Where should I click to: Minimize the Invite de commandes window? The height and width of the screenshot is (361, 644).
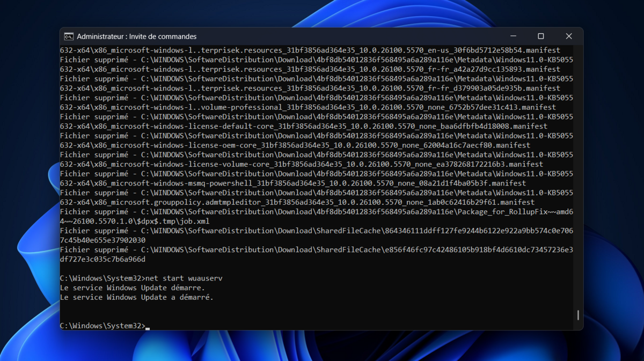click(x=513, y=36)
